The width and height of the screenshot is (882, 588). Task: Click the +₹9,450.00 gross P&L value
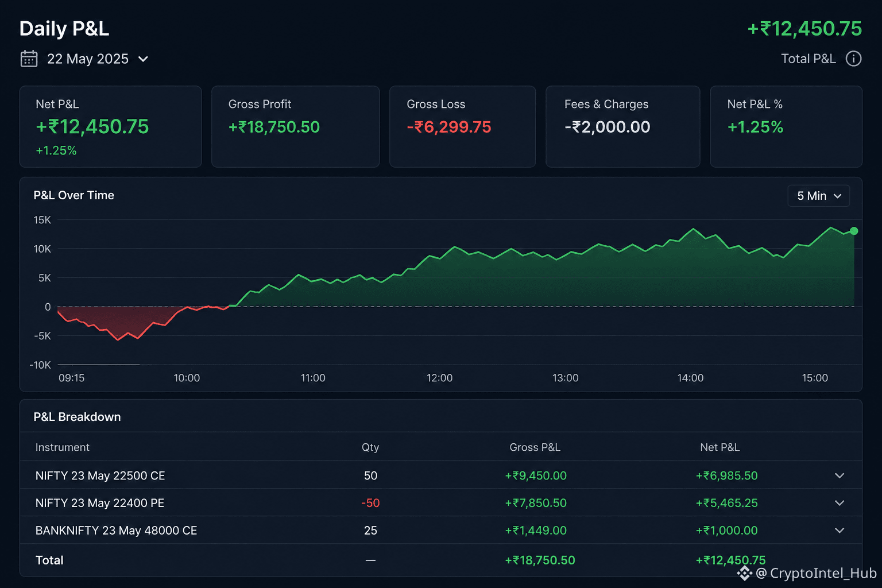pos(536,475)
